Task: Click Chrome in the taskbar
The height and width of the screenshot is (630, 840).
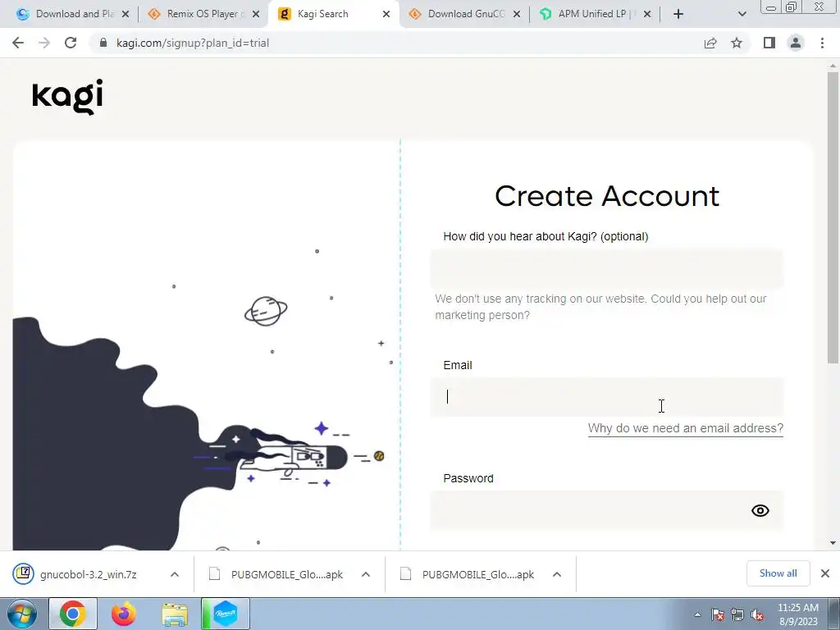Action: tap(73, 614)
